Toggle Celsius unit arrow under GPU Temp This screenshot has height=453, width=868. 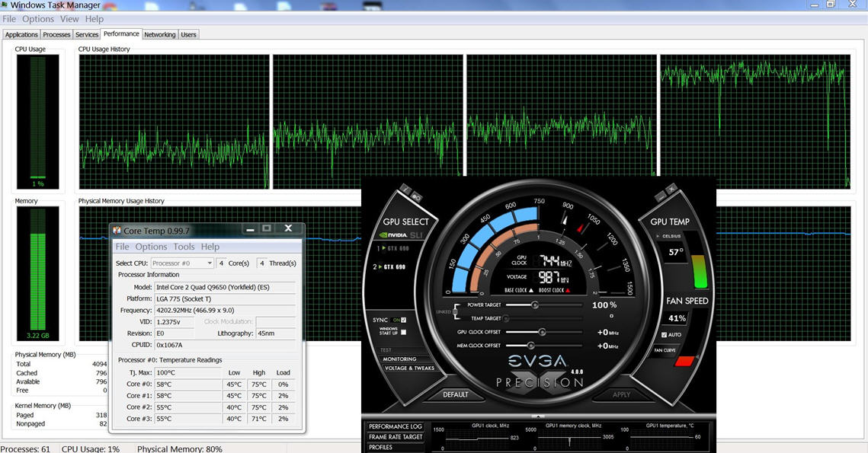pos(658,236)
